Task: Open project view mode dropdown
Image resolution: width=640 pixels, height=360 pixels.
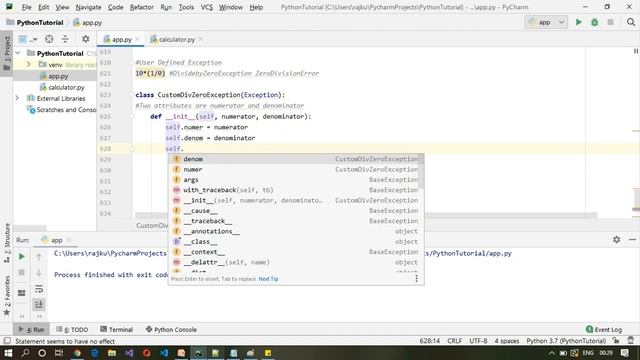Action: click(27, 39)
